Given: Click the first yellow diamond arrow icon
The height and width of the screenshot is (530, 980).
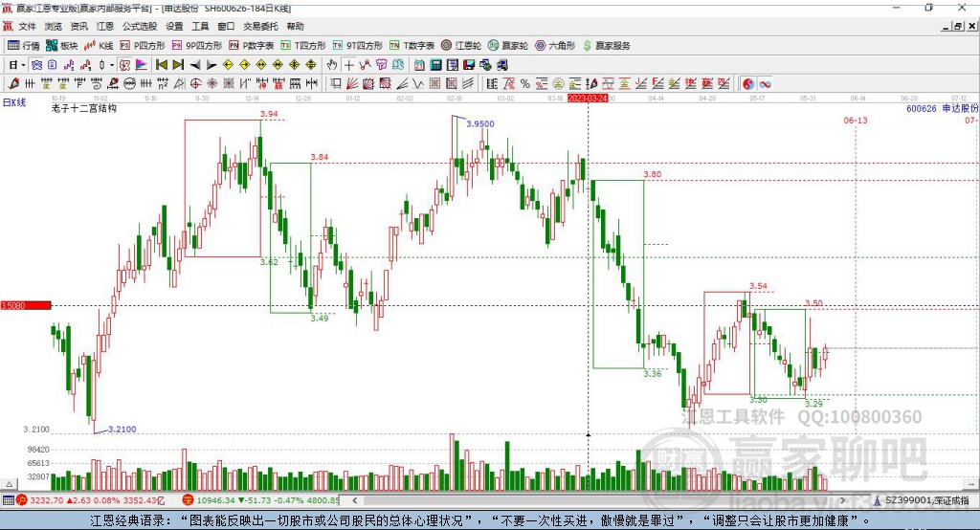Looking at the screenshot, I should [228, 65].
